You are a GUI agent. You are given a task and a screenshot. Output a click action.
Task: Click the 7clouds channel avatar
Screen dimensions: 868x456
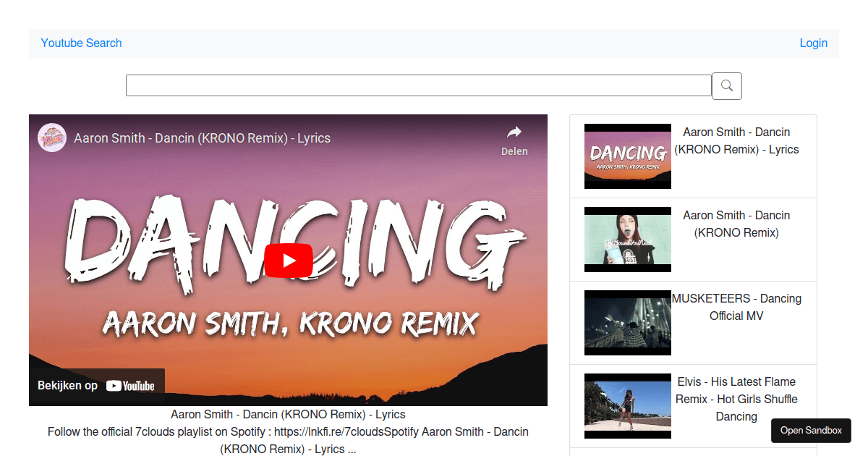[51, 137]
